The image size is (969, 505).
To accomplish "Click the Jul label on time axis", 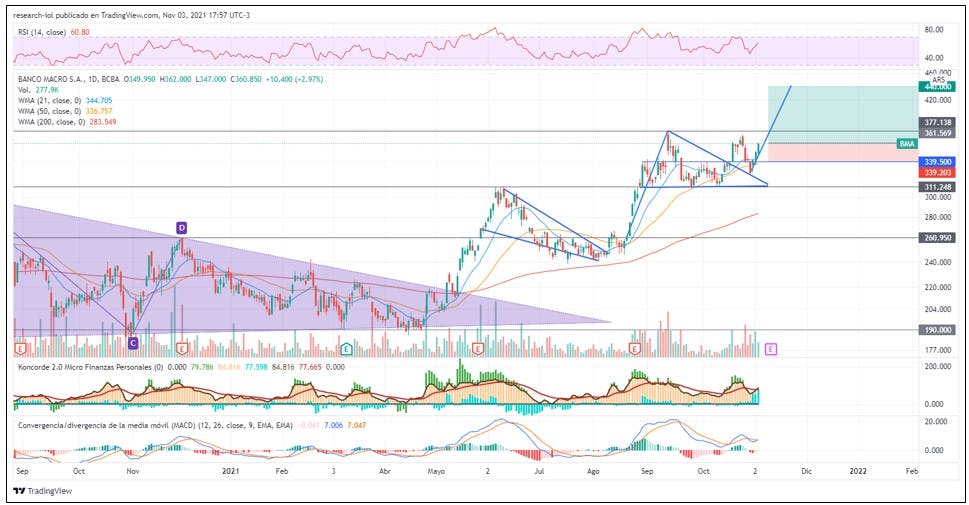I will tap(539, 471).
